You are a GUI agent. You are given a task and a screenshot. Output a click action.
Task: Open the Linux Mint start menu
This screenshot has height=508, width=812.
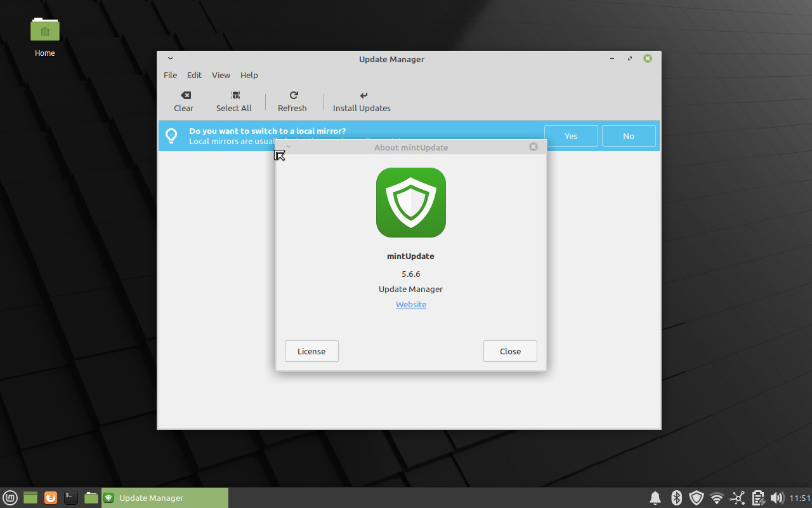click(x=10, y=498)
